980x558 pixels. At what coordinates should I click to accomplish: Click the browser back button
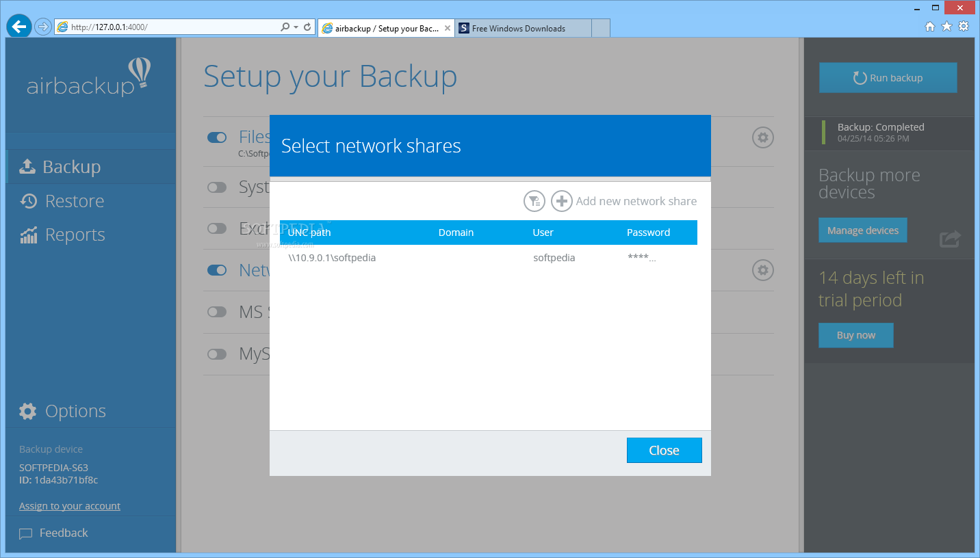19,27
